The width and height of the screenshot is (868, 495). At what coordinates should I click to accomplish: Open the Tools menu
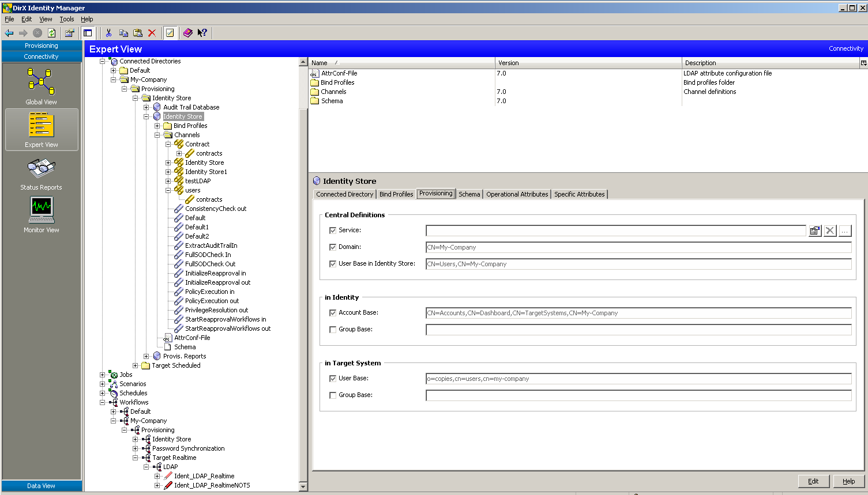pyautogui.click(x=66, y=18)
